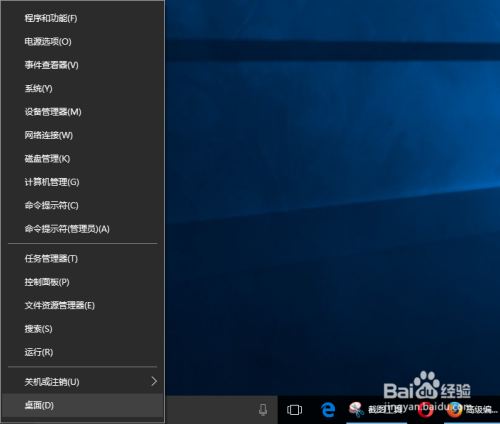Expand the 关机或注销(U) submenu arrow
This screenshot has width=500, height=424.
pyautogui.click(x=154, y=381)
